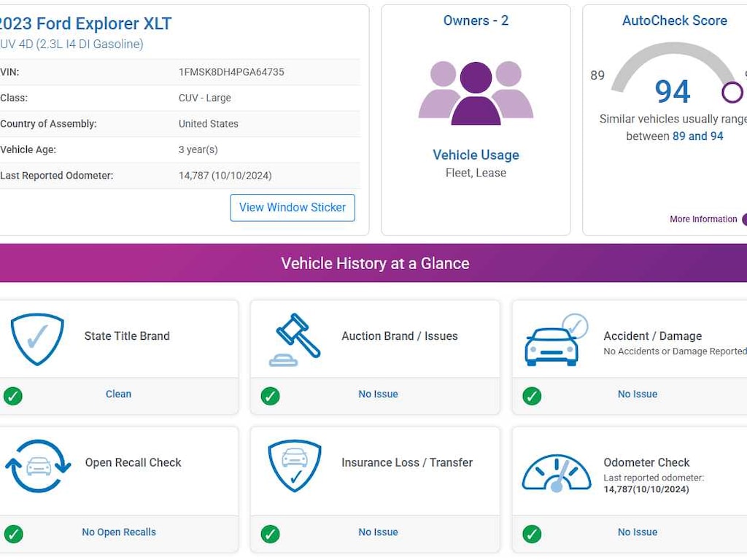Viewport: 747px width, 560px height.
Task: Open the No Open Recalls link
Action: (119, 532)
